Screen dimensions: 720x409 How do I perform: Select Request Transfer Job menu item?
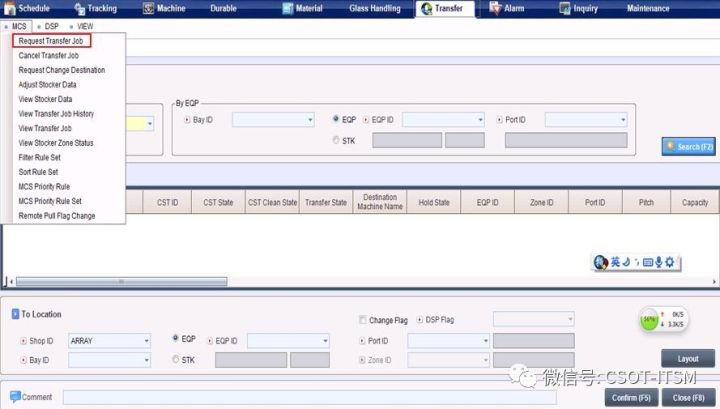(x=53, y=41)
